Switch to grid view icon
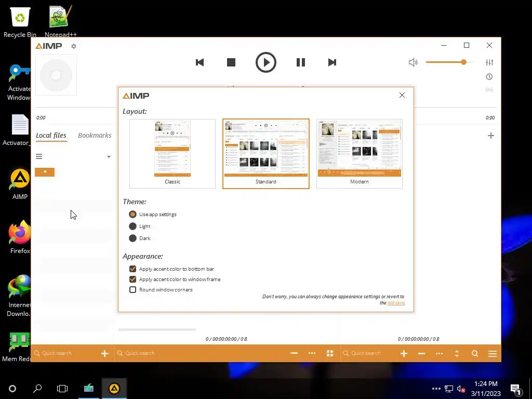 coord(330,353)
